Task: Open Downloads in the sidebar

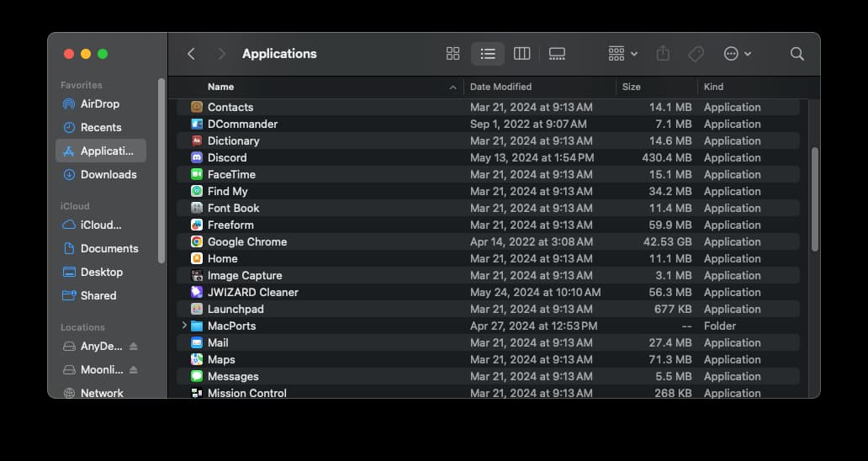Action: point(100,174)
